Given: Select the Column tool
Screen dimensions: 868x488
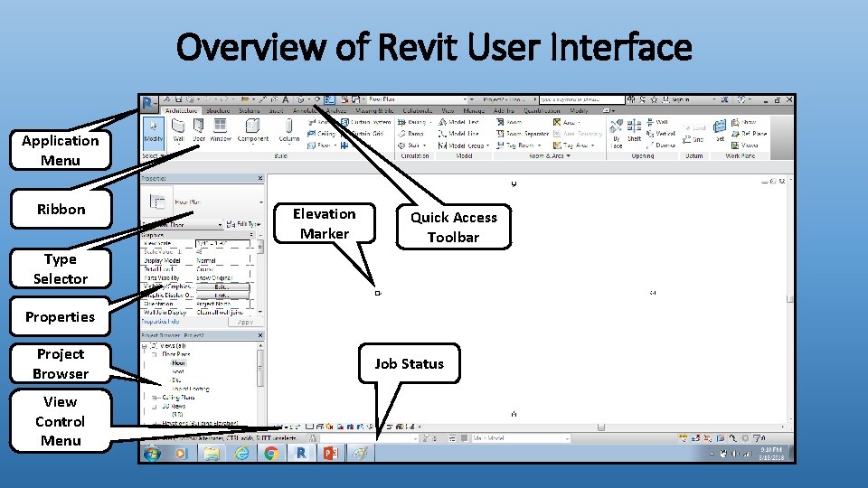Looking at the screenshot, I should click(288, 131).
